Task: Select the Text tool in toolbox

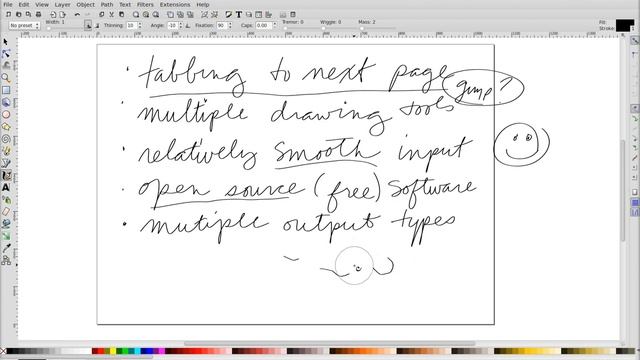Action: 6,188
